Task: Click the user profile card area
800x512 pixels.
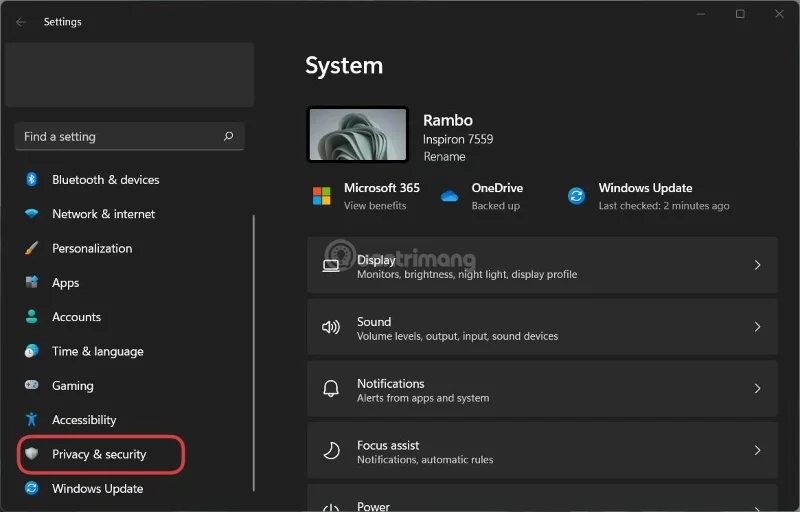Action: pos(130,75)
